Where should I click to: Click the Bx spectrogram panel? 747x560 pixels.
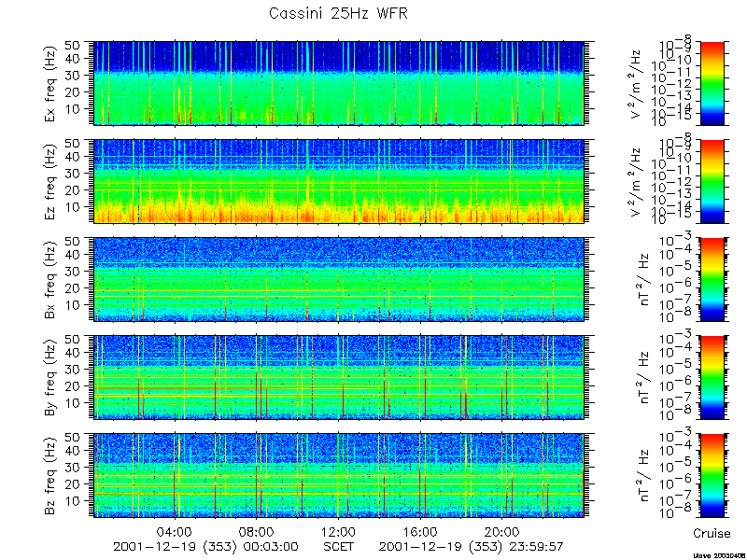(339, 279)
